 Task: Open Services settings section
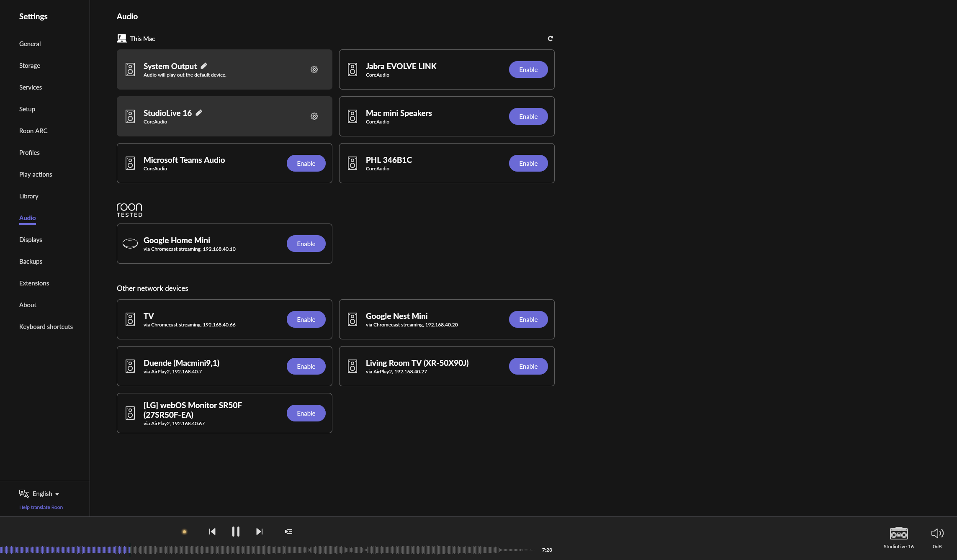click(31, 87)
